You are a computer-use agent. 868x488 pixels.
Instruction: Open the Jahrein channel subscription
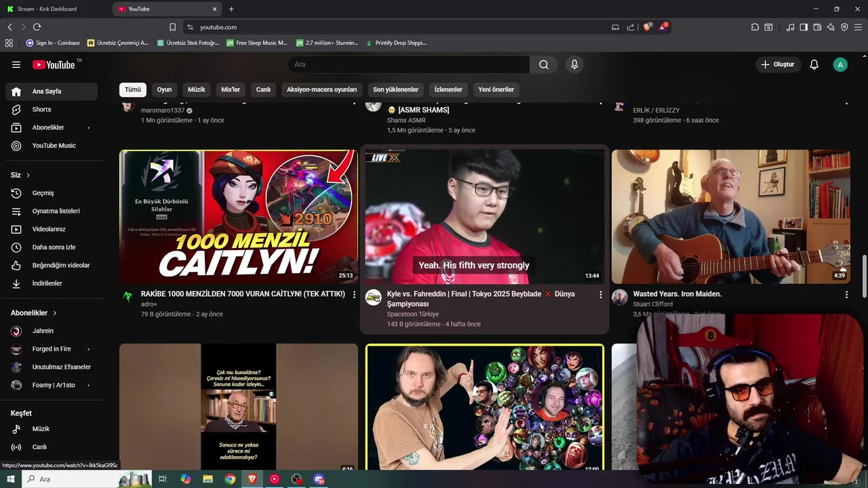coord(52,331)
